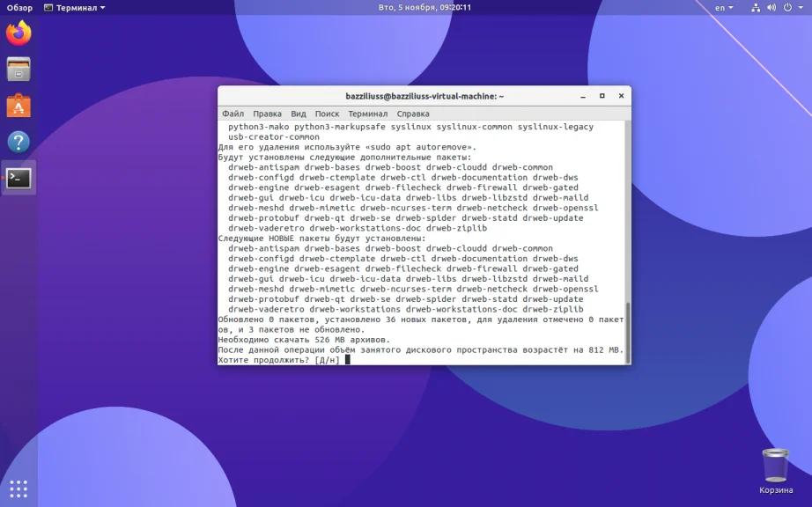Open Firefox from the dock

point(18,33)
